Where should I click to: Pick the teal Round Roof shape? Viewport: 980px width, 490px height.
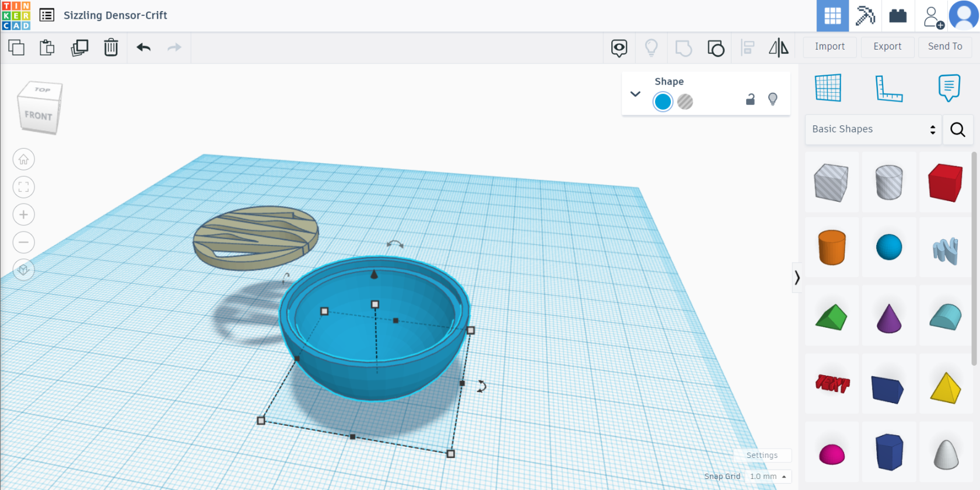pos(946,317)
